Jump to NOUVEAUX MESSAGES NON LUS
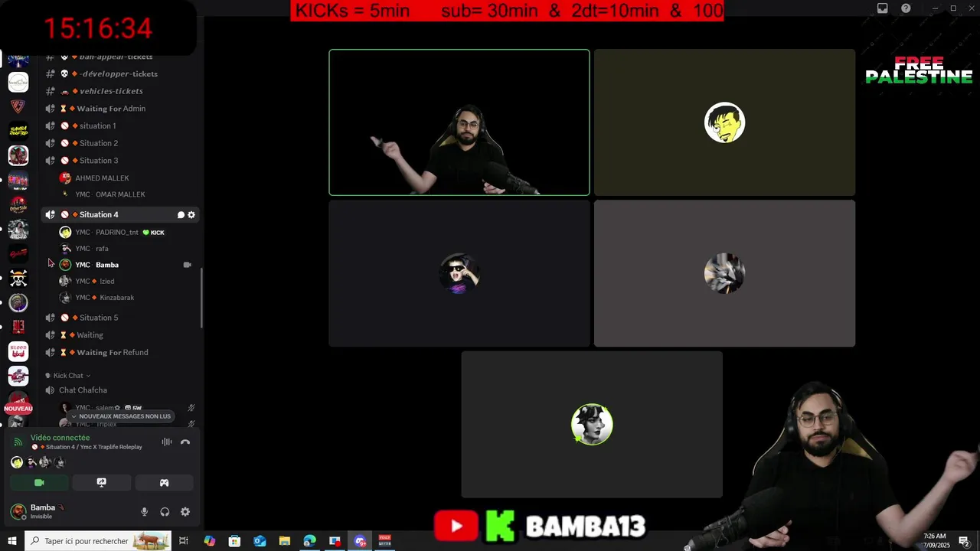Image resolution: width=980 pixels, height=551 pixels. [121, 416]
